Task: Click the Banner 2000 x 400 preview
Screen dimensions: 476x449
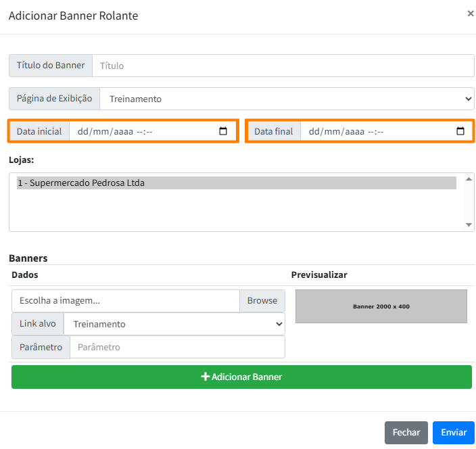Action: tap(381, 306)
